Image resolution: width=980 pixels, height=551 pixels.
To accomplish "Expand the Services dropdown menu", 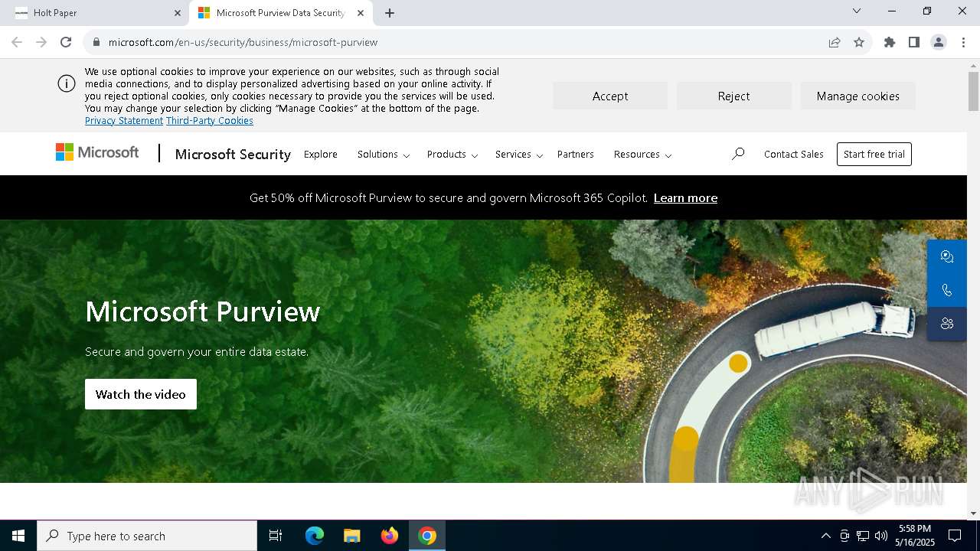I will pos(519,154).
